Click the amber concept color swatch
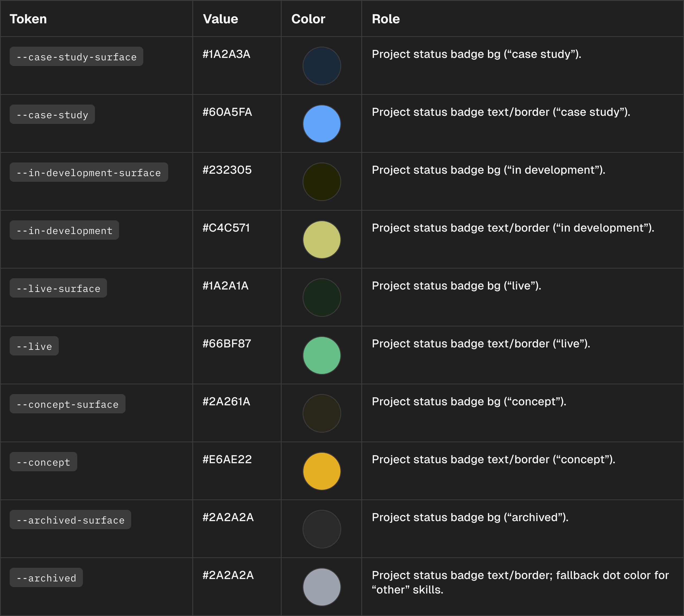684x616 pixels. point(321,471)
